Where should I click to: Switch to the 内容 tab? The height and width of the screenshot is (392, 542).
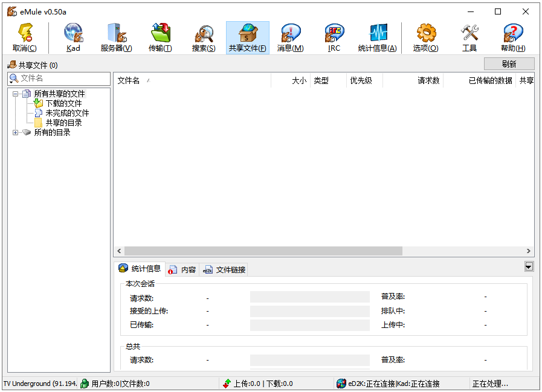coord(182,269)
